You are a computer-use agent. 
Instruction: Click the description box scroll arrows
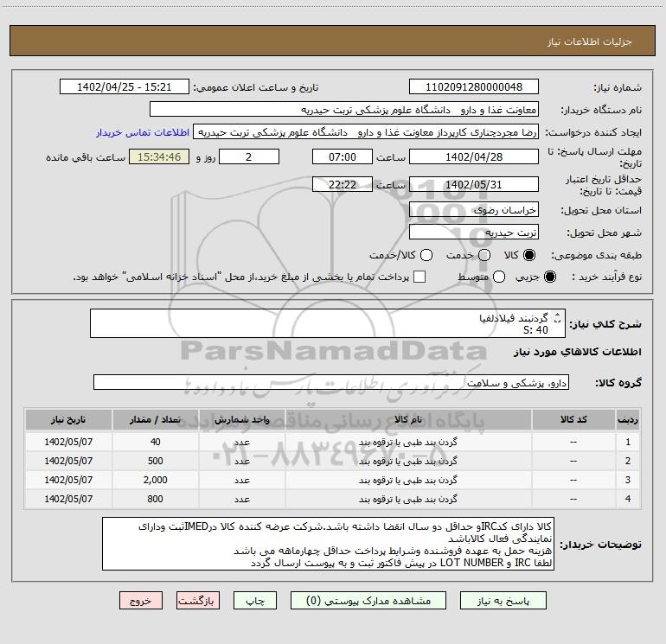click(x=558, y=317)
